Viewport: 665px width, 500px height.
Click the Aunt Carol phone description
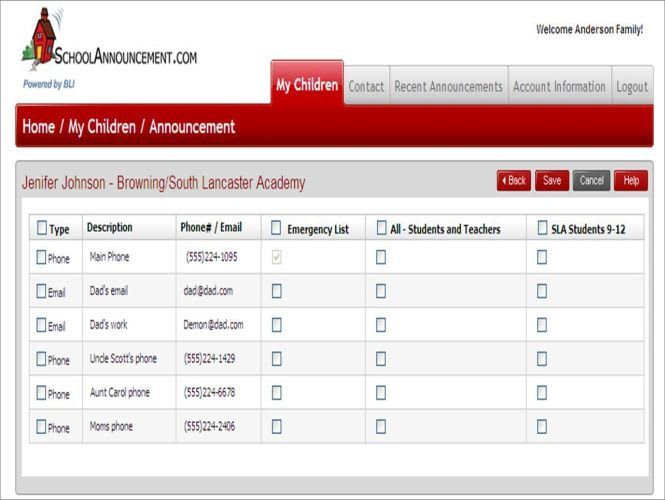click(120, 392)
